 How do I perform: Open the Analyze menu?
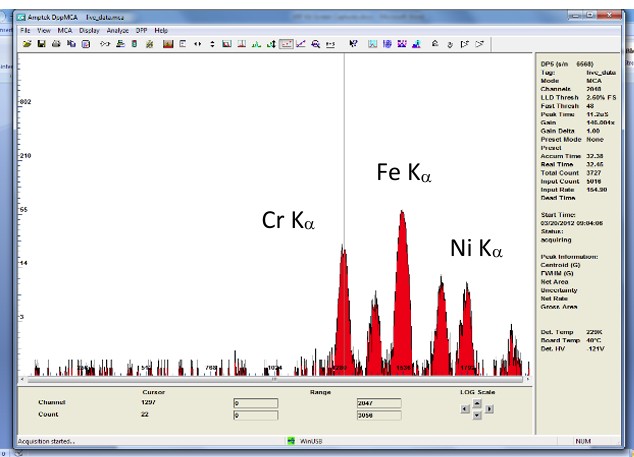click(119, 31)
